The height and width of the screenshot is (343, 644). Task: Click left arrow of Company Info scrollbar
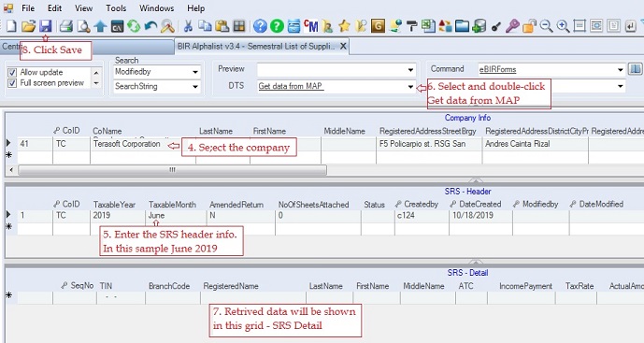[x=11, y=170]
